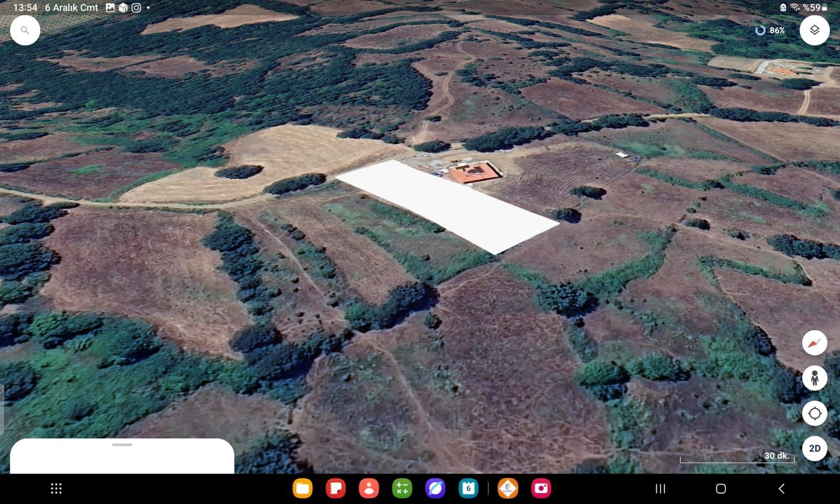Viewport: 840px width, 504px height.
Task: Switch the view to 2D
Action: tap(814, 448)
